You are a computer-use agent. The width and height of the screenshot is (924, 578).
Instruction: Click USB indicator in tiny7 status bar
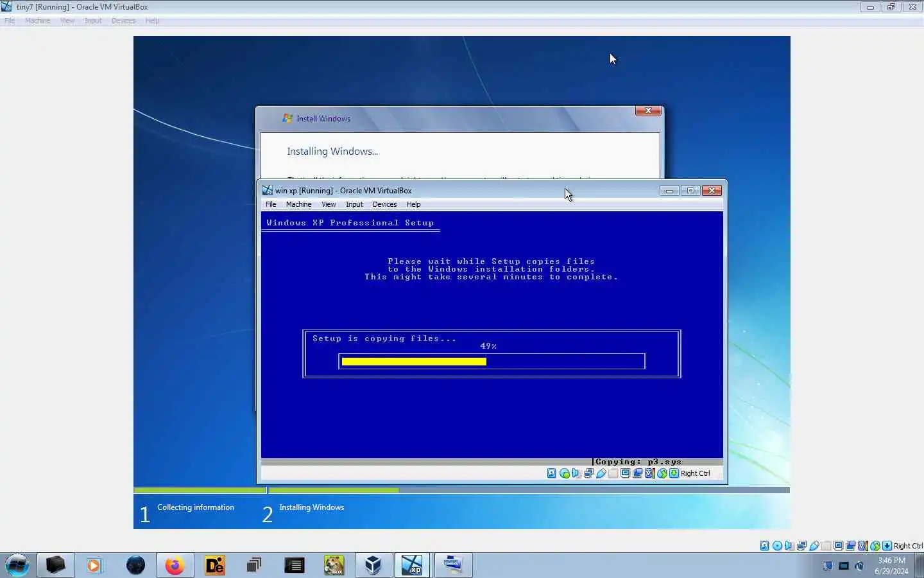pyautogui.click(x=814, y=546)
